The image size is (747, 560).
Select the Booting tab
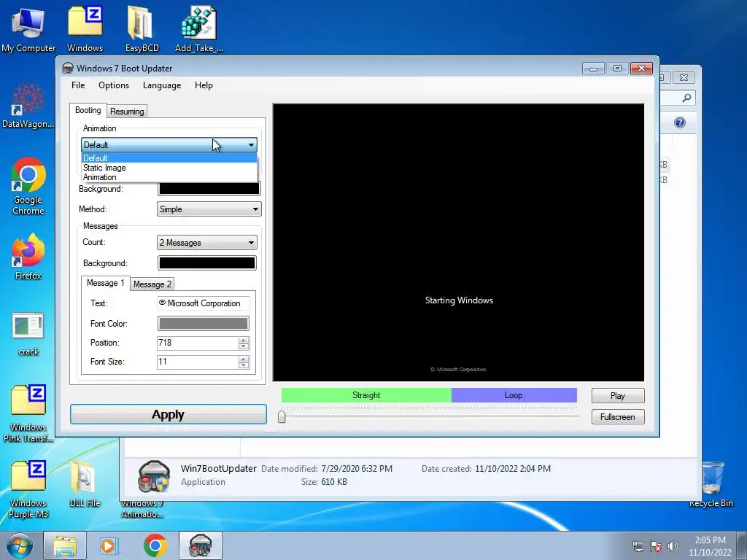click(x=88, y=110)
